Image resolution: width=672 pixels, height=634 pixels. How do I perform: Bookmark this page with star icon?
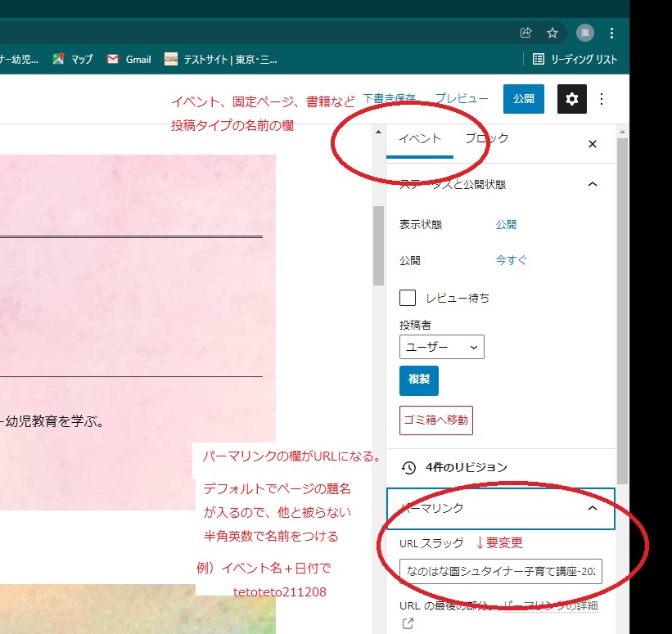(552, 33)
